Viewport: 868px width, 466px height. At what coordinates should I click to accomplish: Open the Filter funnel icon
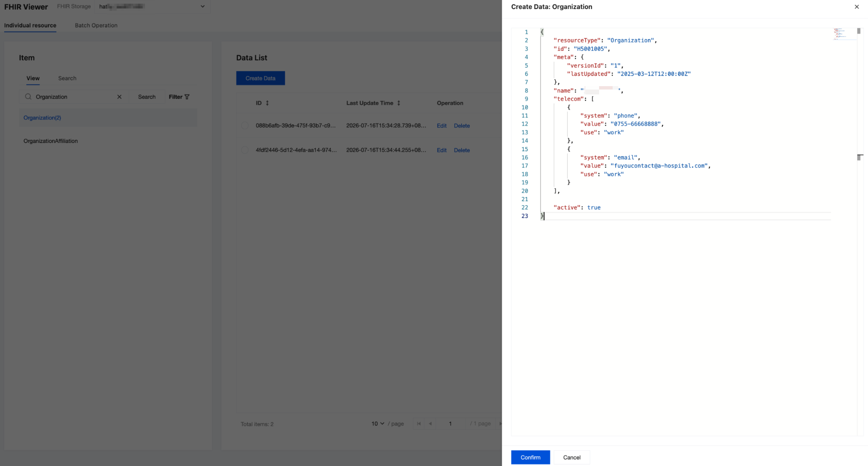pos(187,97)
